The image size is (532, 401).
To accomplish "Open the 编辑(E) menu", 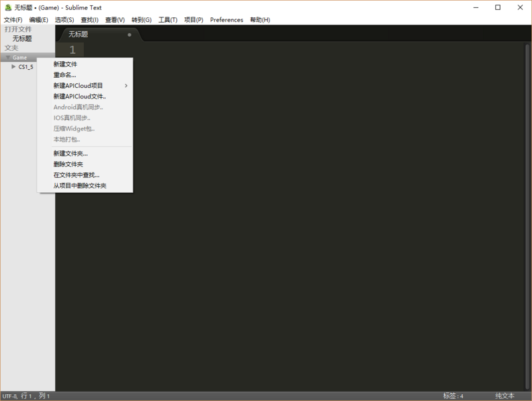I will point(39,20).
